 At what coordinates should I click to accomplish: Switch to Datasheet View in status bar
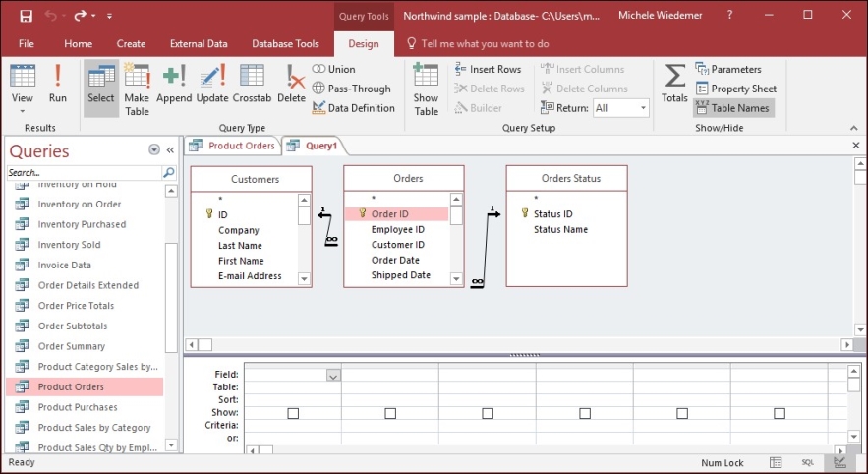pyautogui.click(x=776, y=462)
